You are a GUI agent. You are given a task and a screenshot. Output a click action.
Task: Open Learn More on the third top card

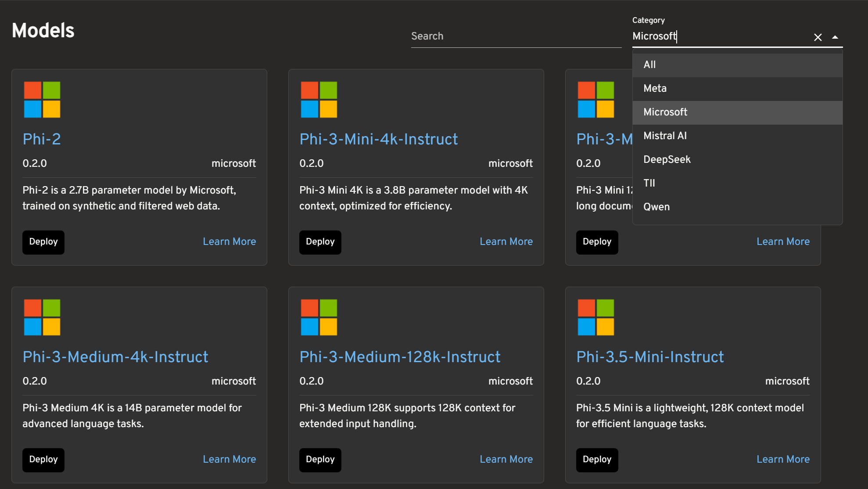pyautogui.click(x=783, y=242)
